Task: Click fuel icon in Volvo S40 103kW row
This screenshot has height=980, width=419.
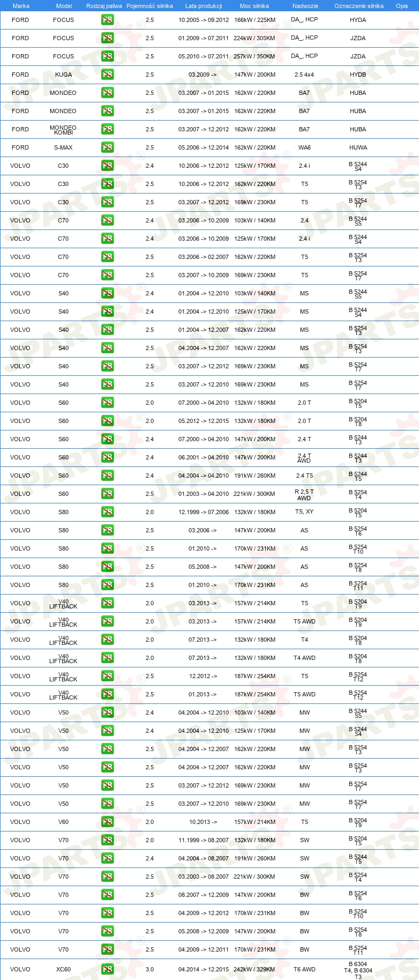Action: [107, 293]
